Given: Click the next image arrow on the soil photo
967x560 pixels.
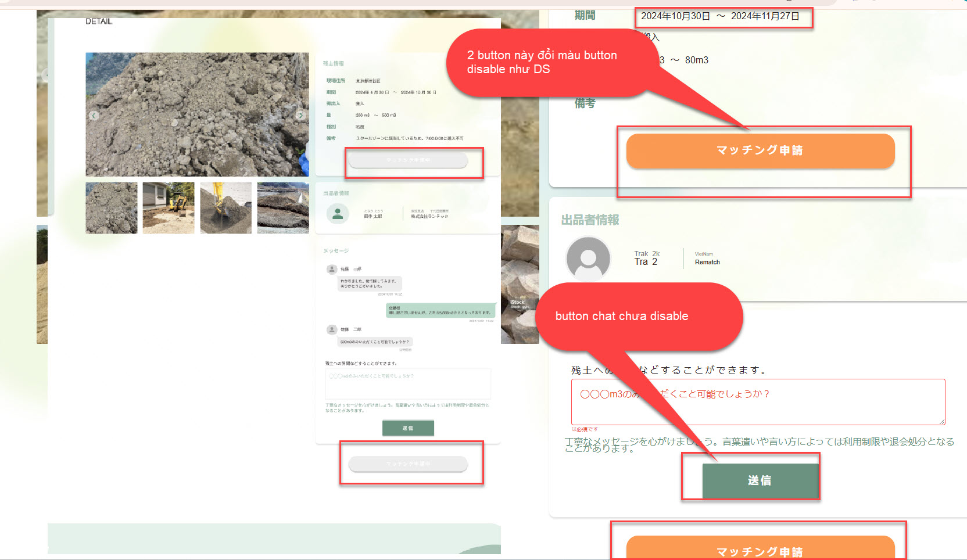Looking at the screenshot, I should (300, 116).
